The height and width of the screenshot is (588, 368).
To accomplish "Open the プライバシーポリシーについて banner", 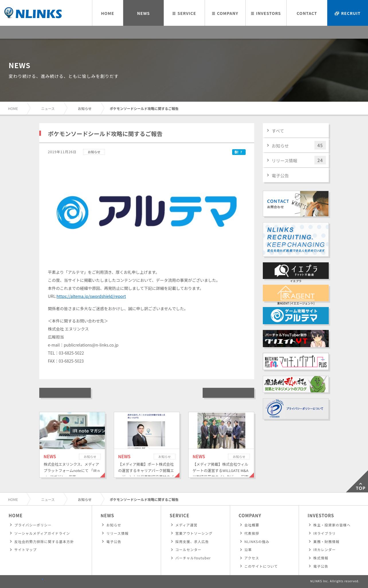I will 296,409.
